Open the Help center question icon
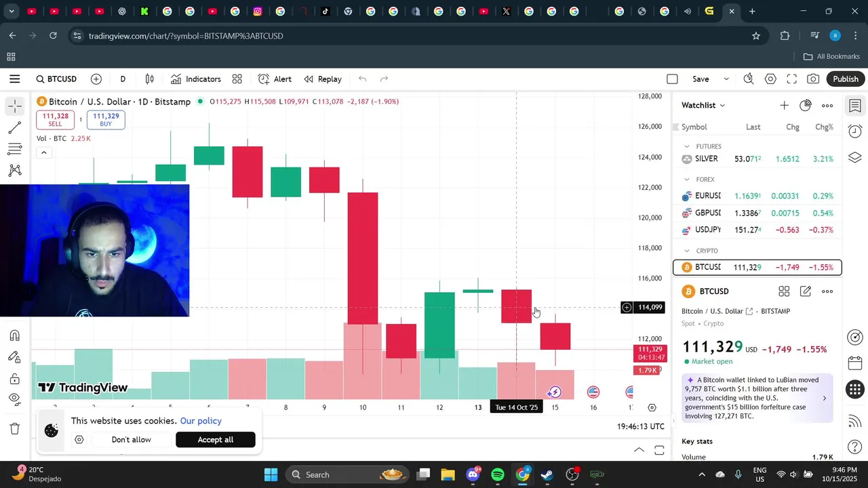 [855, 447]
